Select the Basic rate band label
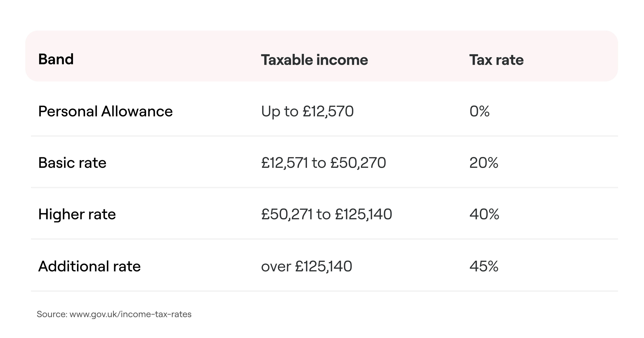The height and width of the screenshot is (338, 644). click(x=72, y=163)
